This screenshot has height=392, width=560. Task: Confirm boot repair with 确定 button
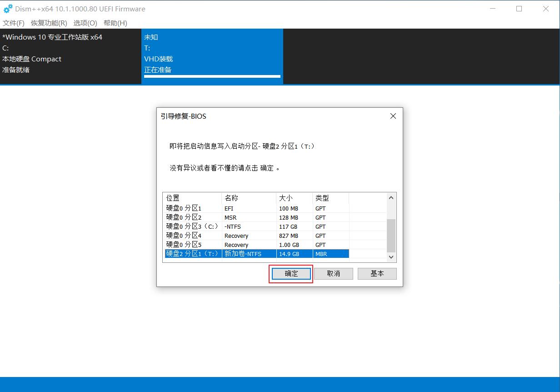point(290,273)
